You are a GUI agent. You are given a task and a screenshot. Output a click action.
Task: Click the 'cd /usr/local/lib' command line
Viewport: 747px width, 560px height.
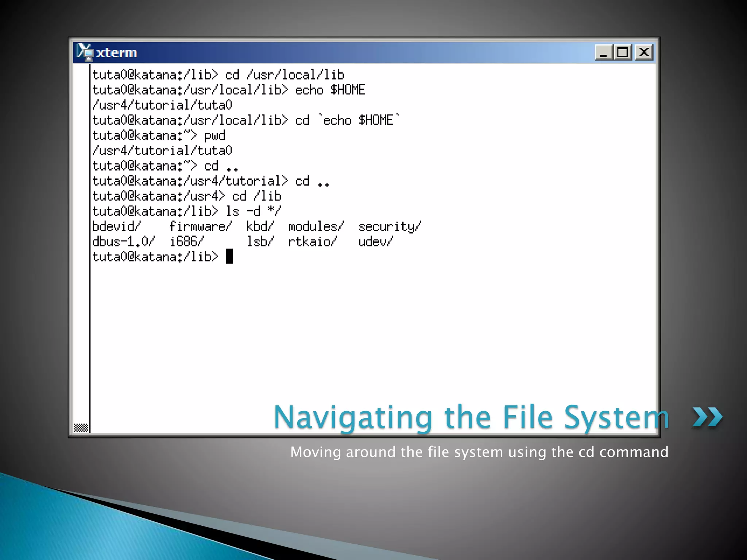pyautogui.click(x=218, y=75)
